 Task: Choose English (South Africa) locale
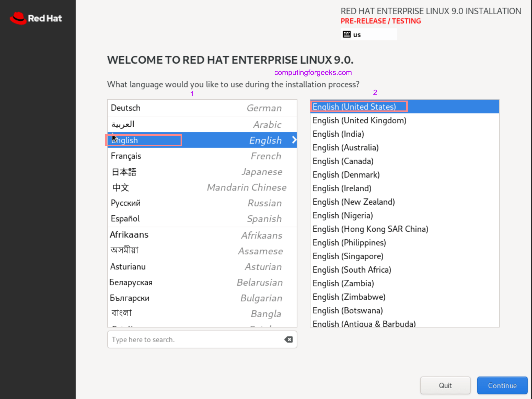pyautogui.click(x=404, y=270)
